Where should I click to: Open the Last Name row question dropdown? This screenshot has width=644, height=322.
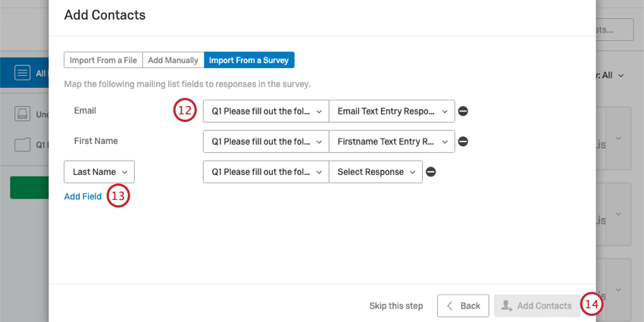(266, 172)
